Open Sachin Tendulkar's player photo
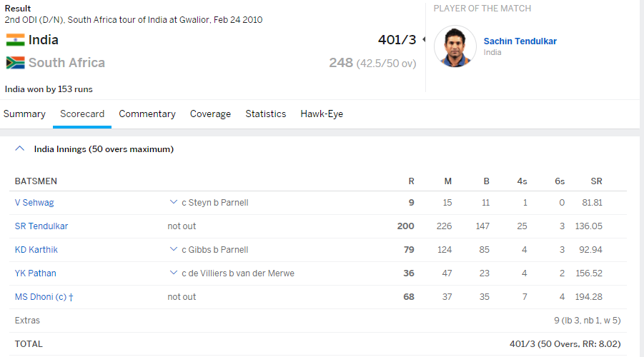 455,46
